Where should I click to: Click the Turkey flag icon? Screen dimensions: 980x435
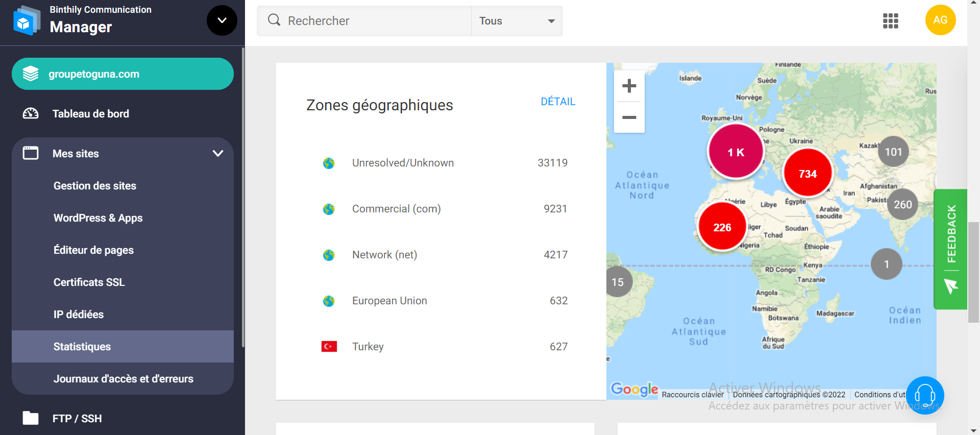[329, 347]
